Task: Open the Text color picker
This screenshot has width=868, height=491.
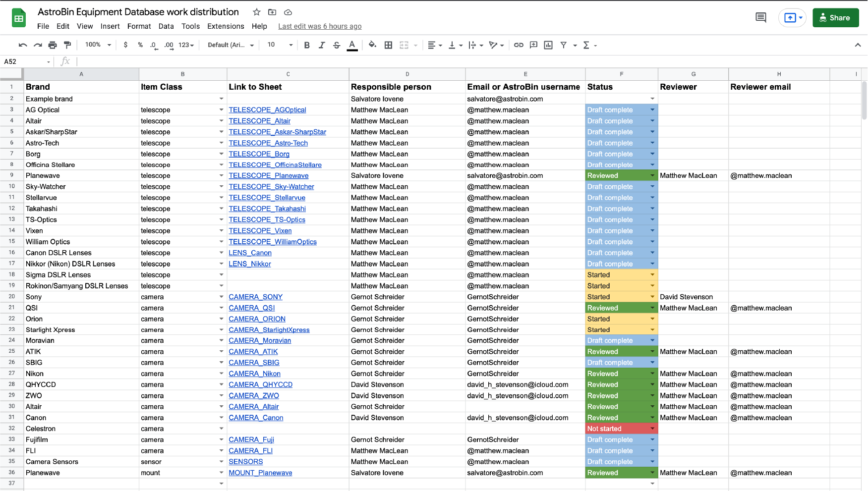Action: pyautogui.click(x=352, y=45)
